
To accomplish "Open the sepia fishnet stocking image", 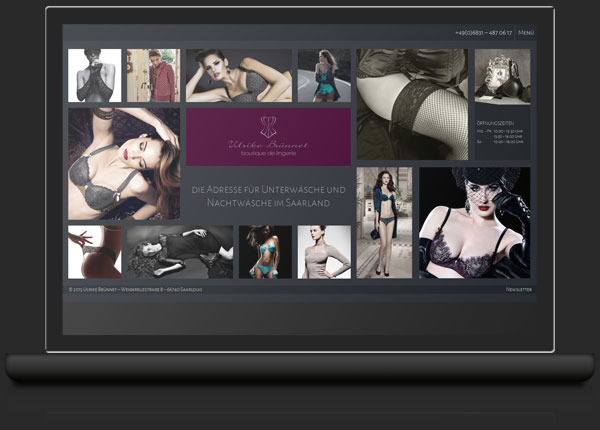I will click(x=412, y=104).
